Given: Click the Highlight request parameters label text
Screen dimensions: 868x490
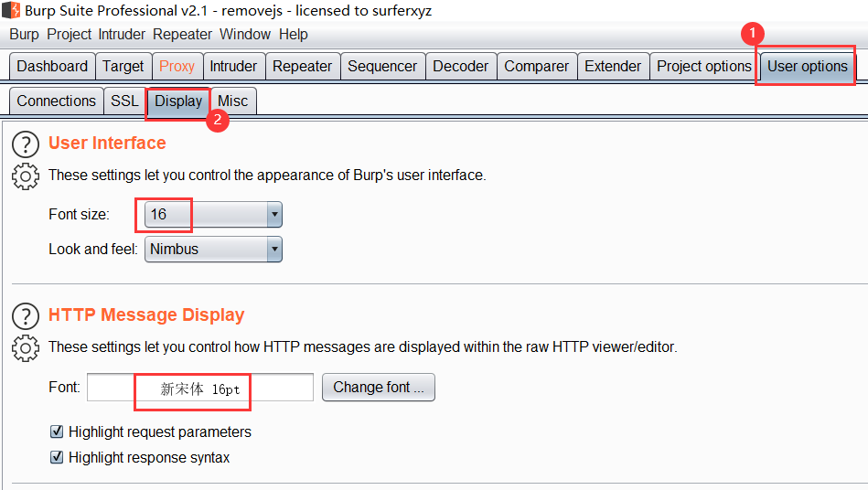Looking at the screenshot, I should (x=160, y=431).
